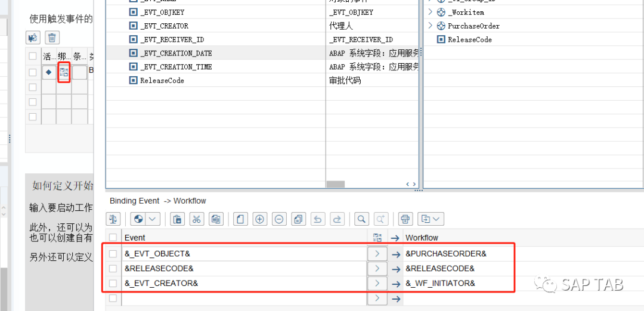The height and width of the screenshot is (311, 644).
Task: Expand the PurchaseOrder node
Action: point(430,26)
